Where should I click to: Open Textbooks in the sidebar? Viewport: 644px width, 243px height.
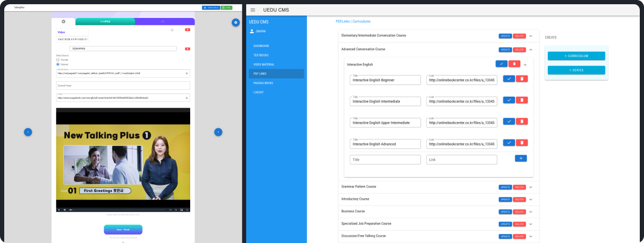[261, 55]
